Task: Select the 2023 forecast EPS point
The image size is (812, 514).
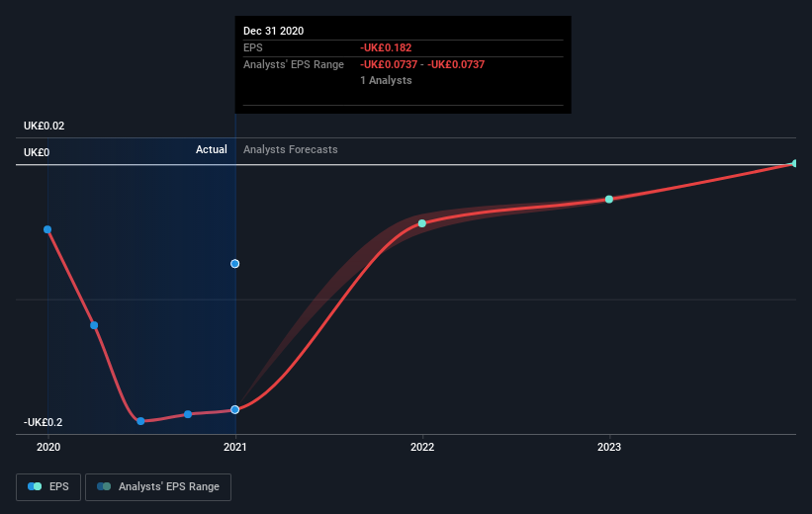Action: point(609,200)
